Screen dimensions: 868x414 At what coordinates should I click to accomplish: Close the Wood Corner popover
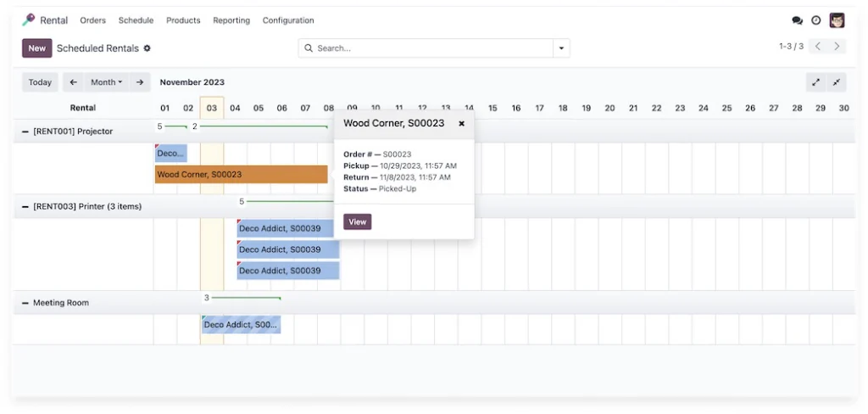point(462,124)
